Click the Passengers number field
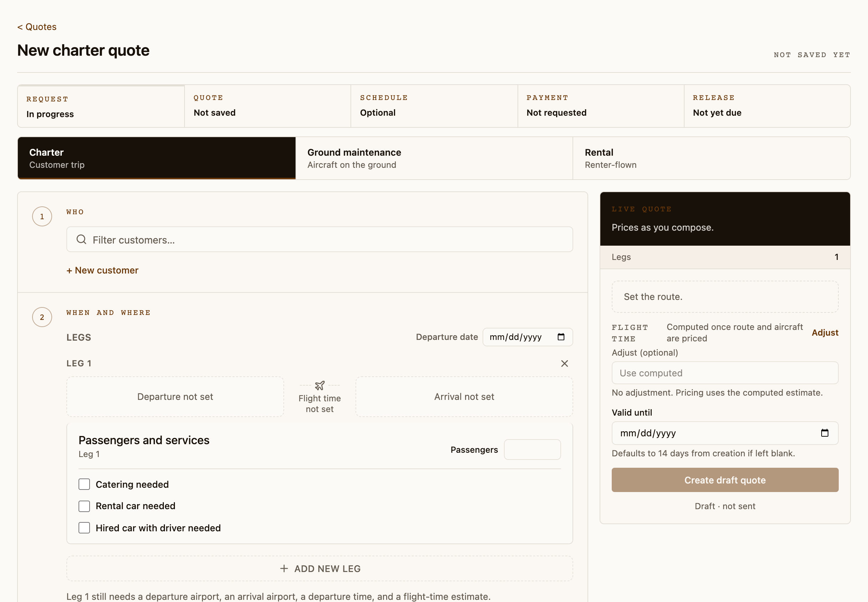868x602 pixels. pyautogui.click(x=532, y=450)
